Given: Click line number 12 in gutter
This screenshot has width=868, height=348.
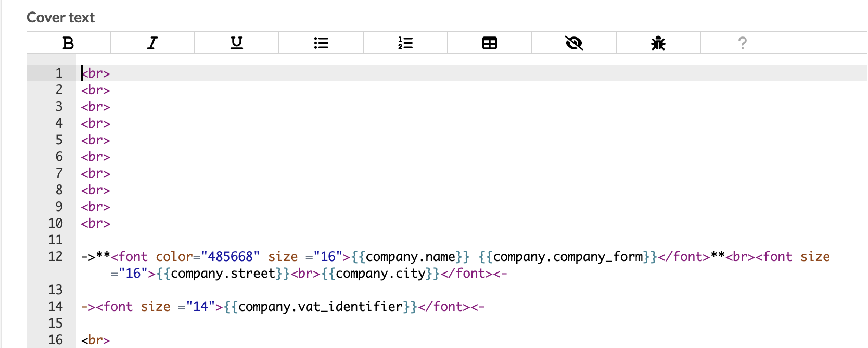Looking at the screenshot, I should point(55,256).
